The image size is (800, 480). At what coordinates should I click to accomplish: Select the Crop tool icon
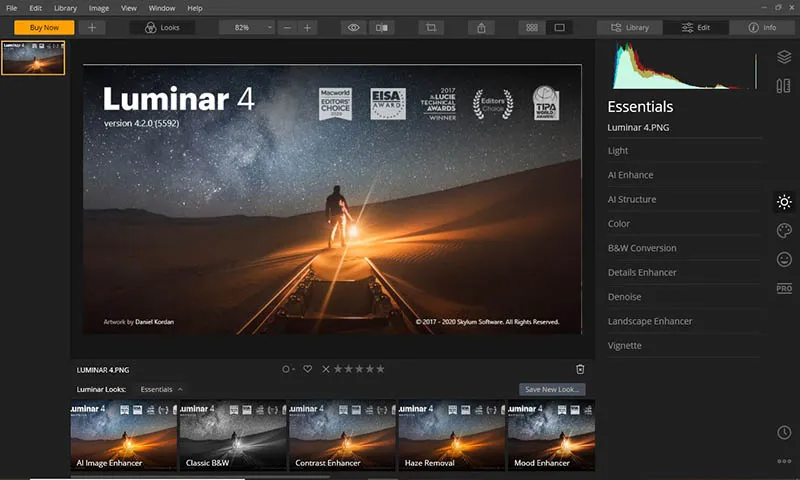(431, 28)
